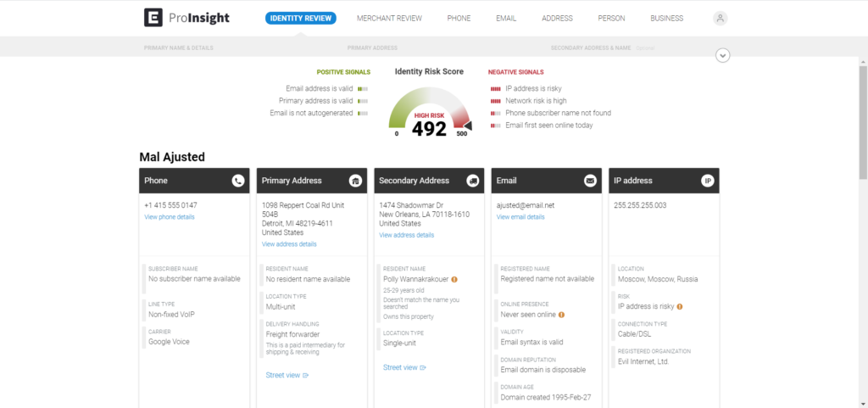868x408 pixels.
Task: Click the house icon in Primary Address header
Action: (x=355, y=181)
